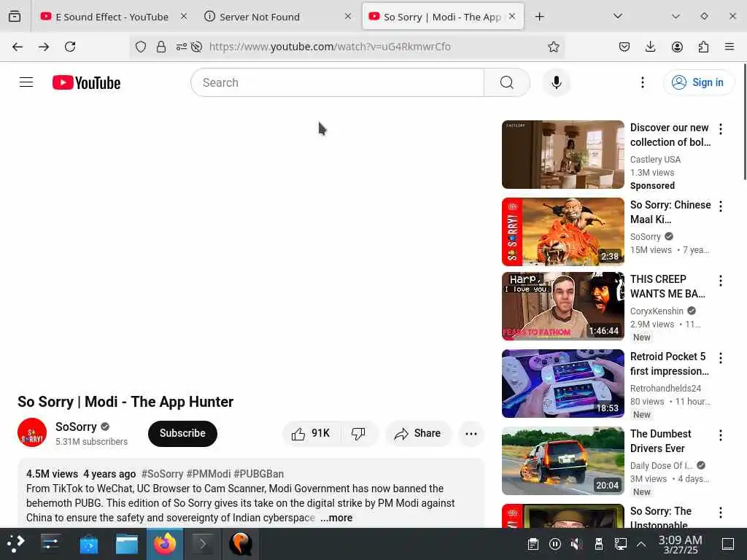Click the Sign in button
This screenshot has height=560, width=747.
pyautogui.click(x=698, y=82)
